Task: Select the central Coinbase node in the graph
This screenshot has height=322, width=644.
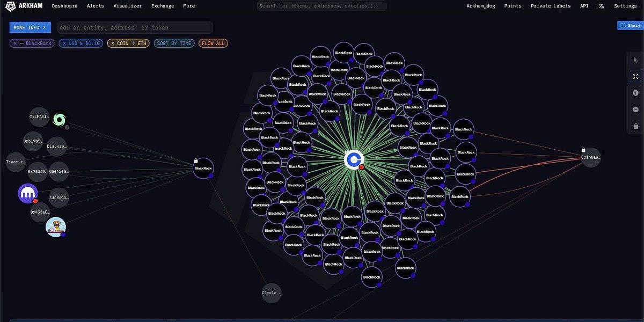Action: pyautogui.click(x=354, y=159)
